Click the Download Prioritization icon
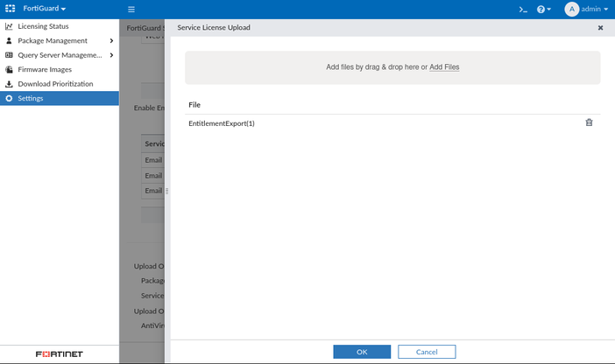Image resolution: width=615 pixels, height=364 pixels. tap(9, 84)
